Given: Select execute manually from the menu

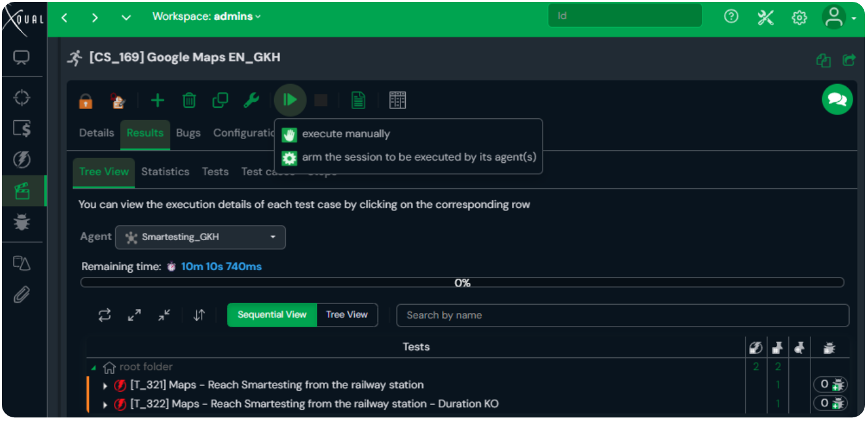Looking at the screenshot, I should point(346,134).
